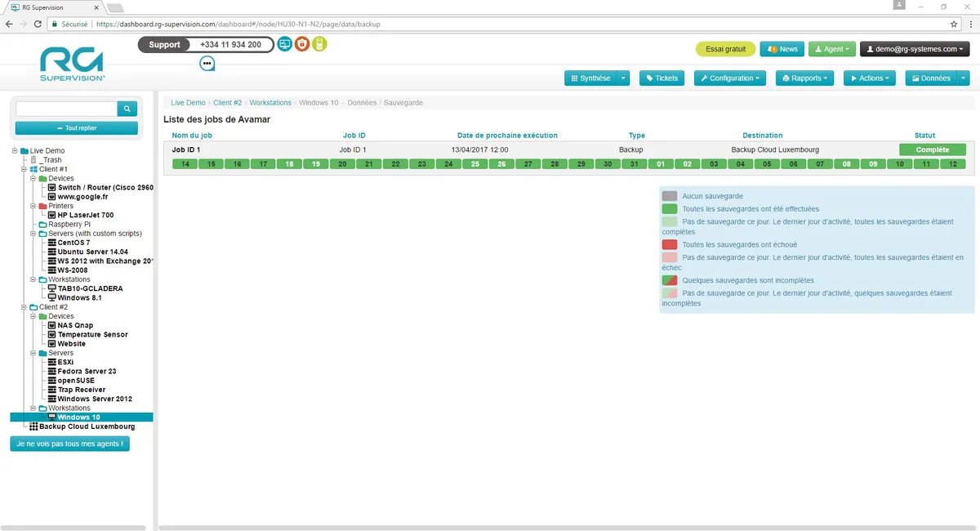The image size is (980, 531).
Task: Select the _Trash item icon in the tree
Action: tap(33, 160)
